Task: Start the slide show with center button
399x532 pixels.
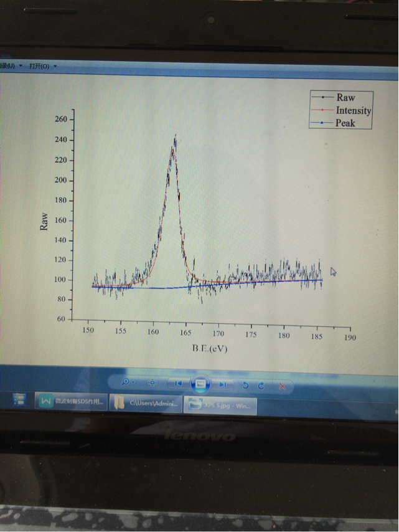Action: [200, 384]
